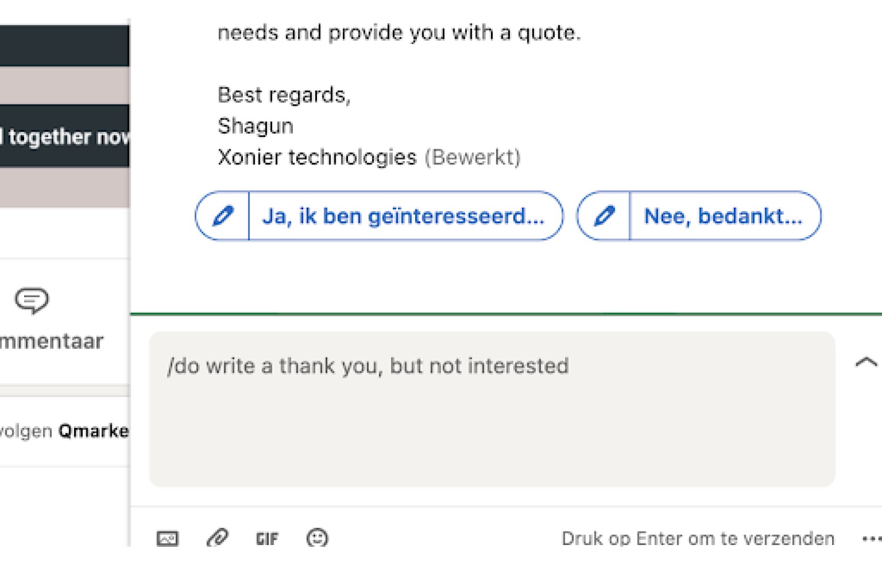The width and height of the screenshot is (882, 588).
Task: Click the "(Bewerkt)" edited label
Action: [473, 158]
